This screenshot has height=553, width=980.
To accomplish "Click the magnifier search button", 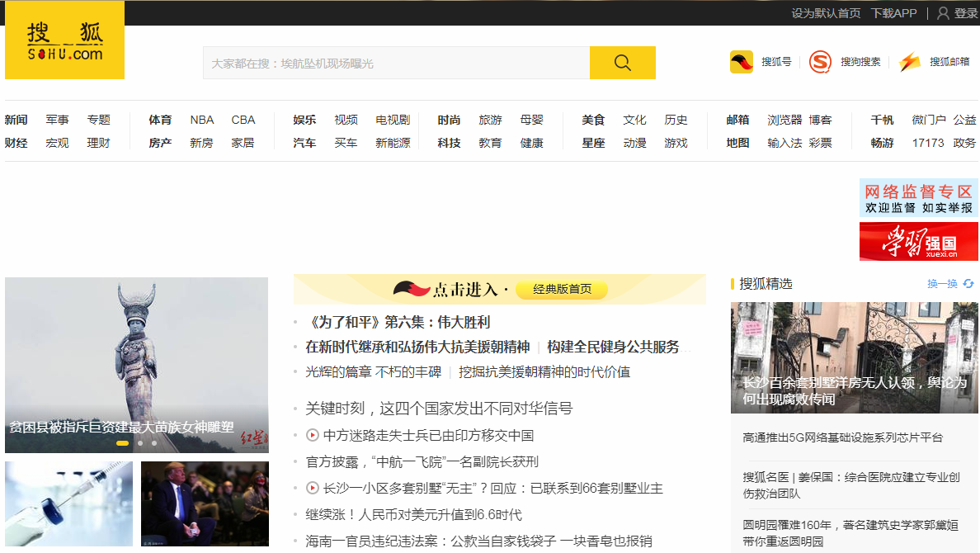I will (x=623, y=63).
